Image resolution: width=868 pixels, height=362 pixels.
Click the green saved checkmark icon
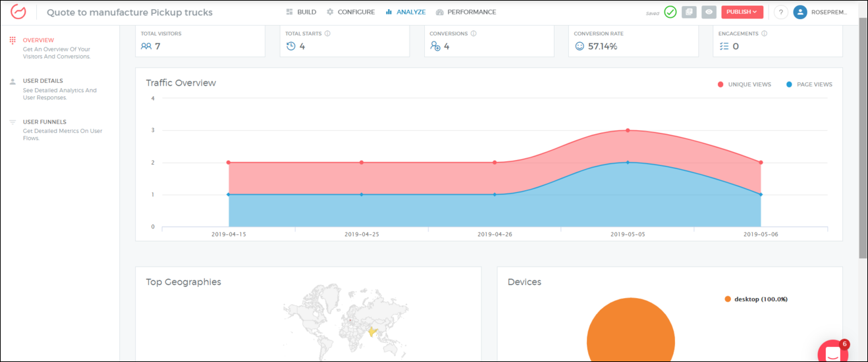point(670,12)
